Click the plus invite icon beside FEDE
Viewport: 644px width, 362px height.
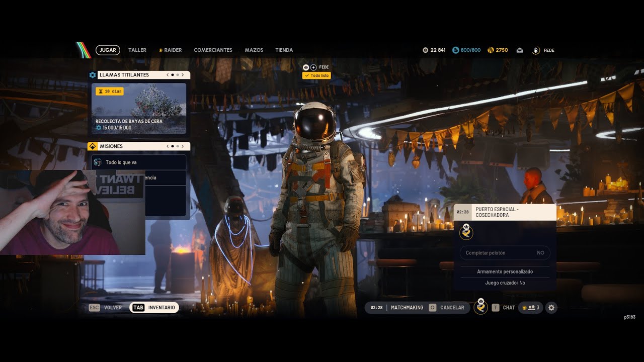pos(313,67)
